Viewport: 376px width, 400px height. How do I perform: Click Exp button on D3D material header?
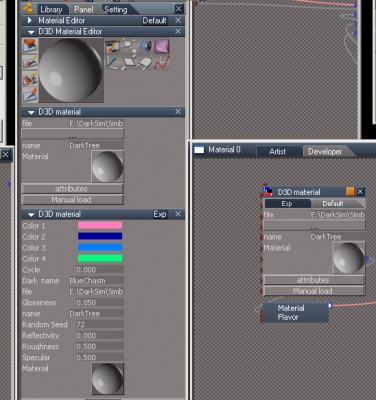click(x=160, y=214)
